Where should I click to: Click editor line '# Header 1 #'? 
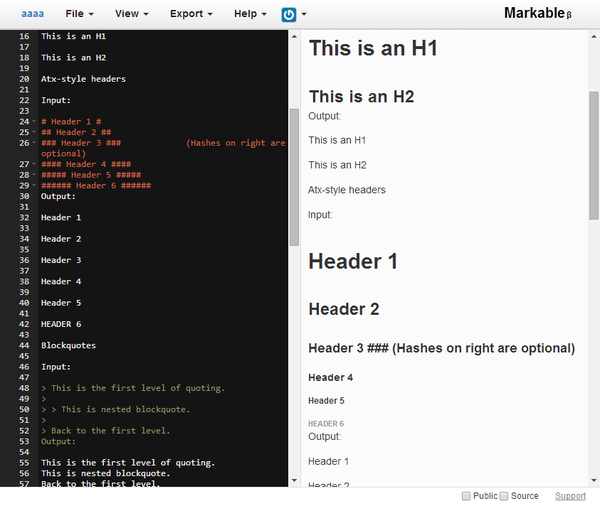pyautogui.click(x=71, y=122)
